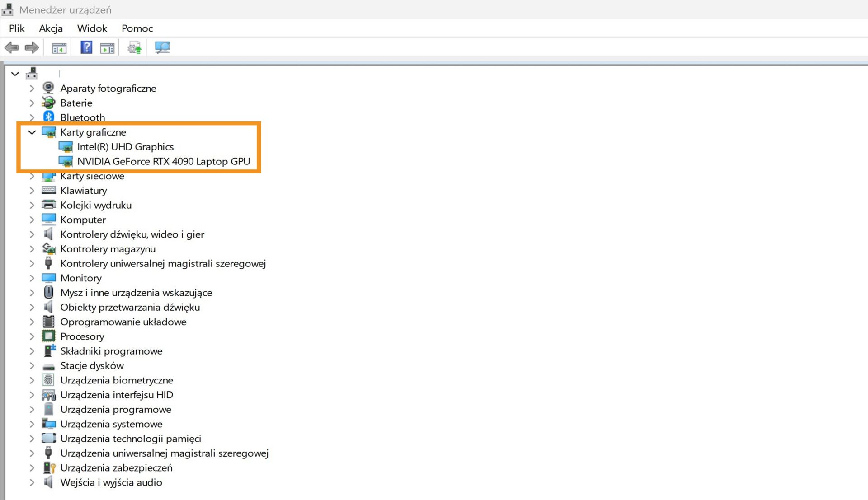Image resolution: width=868 pixels, height=500 pixels.
Task: Expand the Monitory category
Action: pos(32,278)
